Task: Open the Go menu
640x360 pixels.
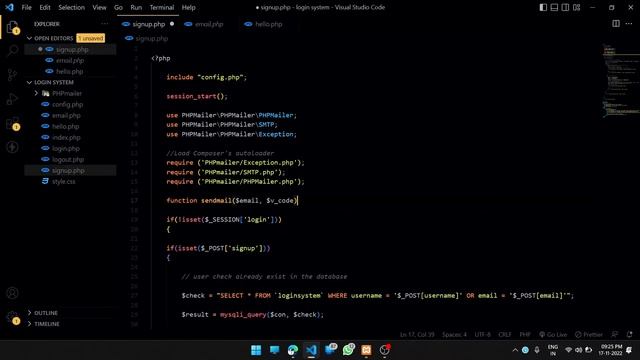Action: click(x=118, y=7)
